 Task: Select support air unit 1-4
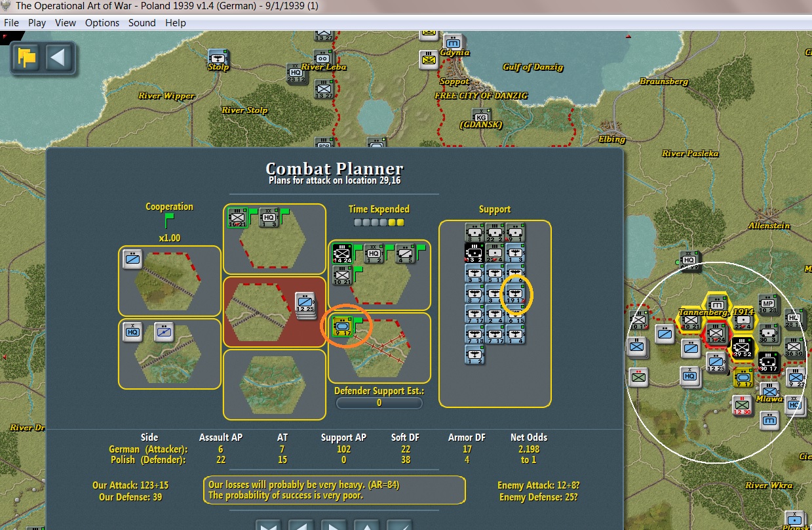(x=515, y=334)
